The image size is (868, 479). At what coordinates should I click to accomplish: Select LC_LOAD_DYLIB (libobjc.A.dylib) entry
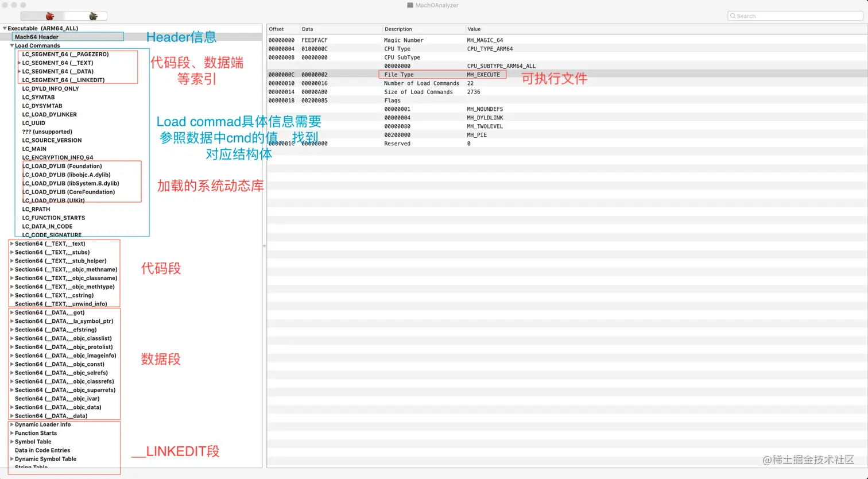click(66, 175)
